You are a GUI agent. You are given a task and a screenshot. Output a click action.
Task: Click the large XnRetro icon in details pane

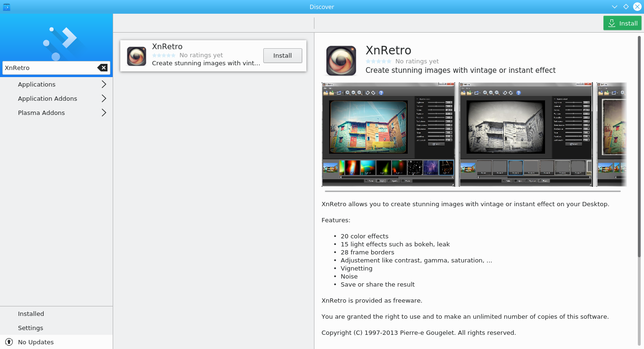341,61
